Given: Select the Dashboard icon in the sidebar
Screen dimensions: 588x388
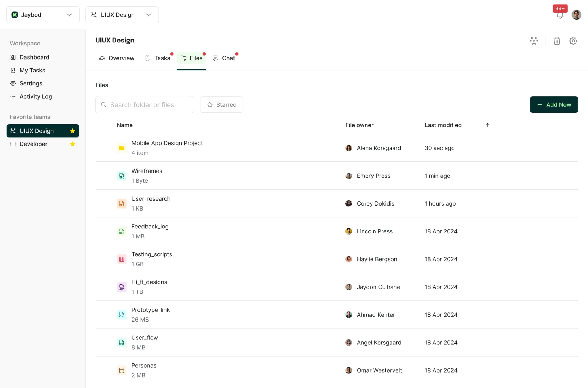Looking at the screenshot, I should coord(13,57).
